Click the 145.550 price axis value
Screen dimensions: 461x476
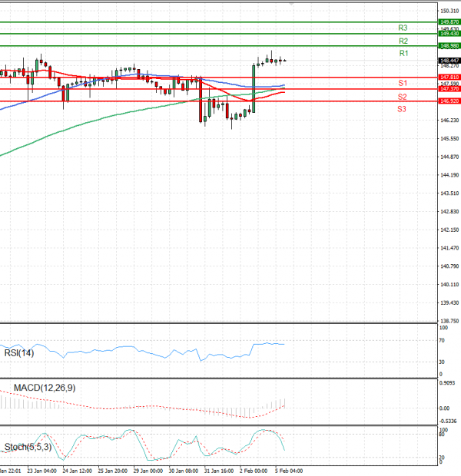[449, 139]
